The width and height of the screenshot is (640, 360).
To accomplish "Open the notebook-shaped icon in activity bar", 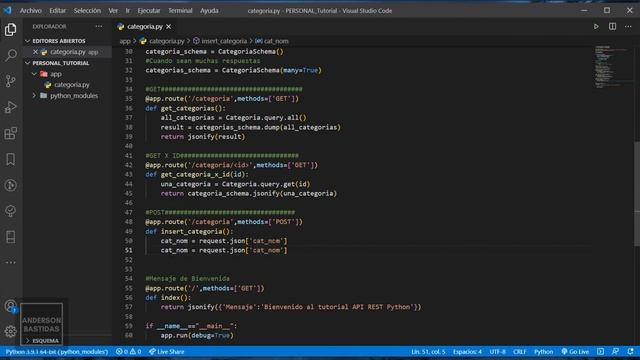I will coord(11,237).
